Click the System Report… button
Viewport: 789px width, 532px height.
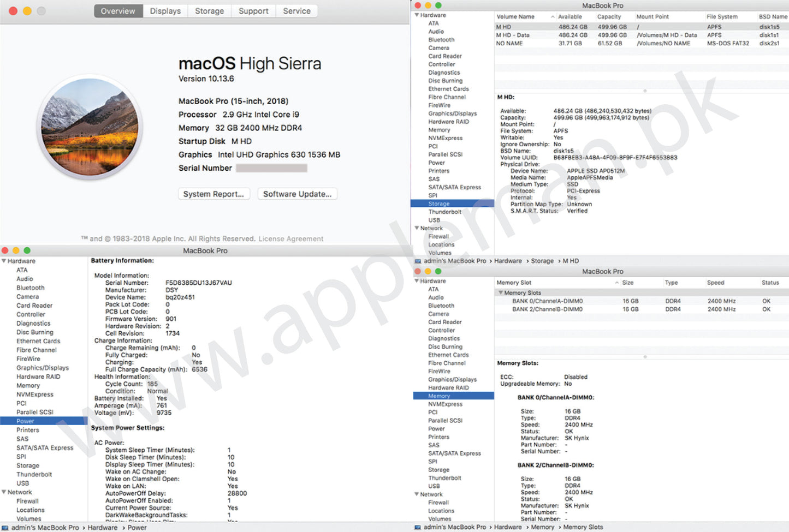point(213,194)
